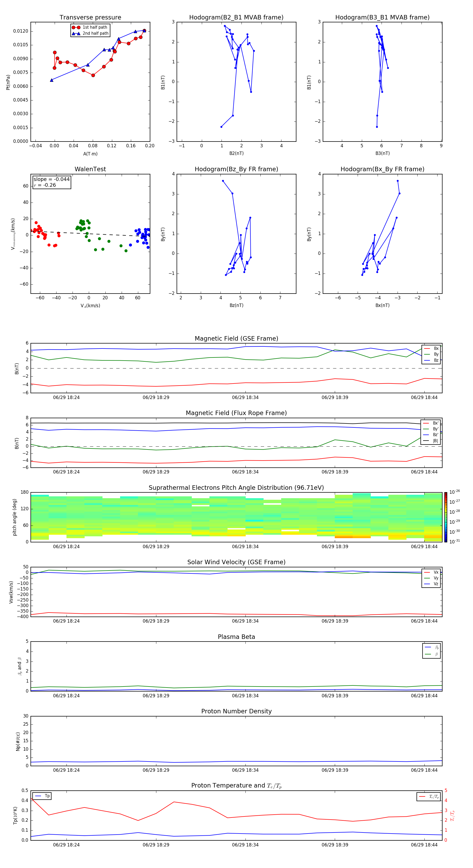Click the 'V_A(km/s)' x-axis label
The image size is (473, 868).
(x=90, y=306)
